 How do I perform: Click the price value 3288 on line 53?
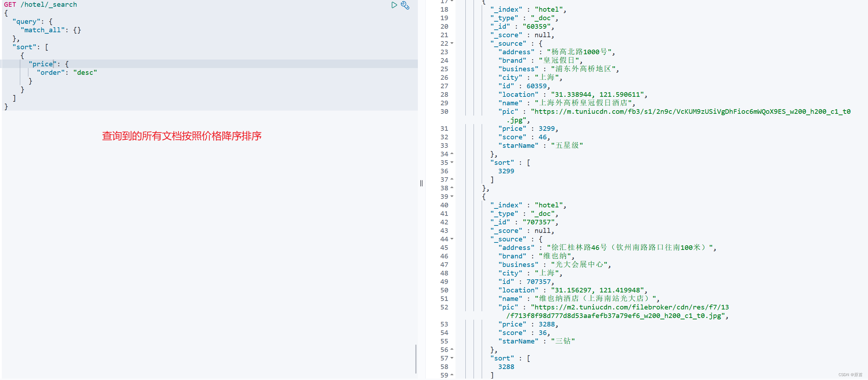pyautogui.click(x=547, y=324)
